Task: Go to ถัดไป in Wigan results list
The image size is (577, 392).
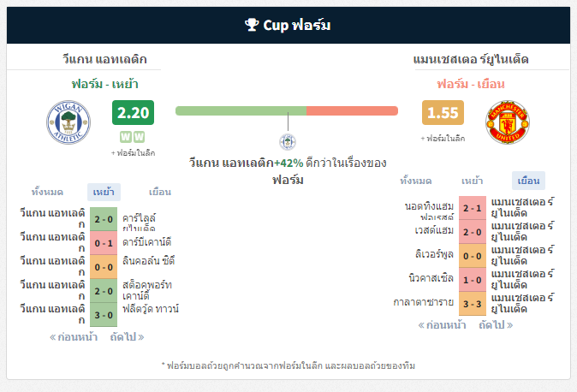Action: [127, 336]
